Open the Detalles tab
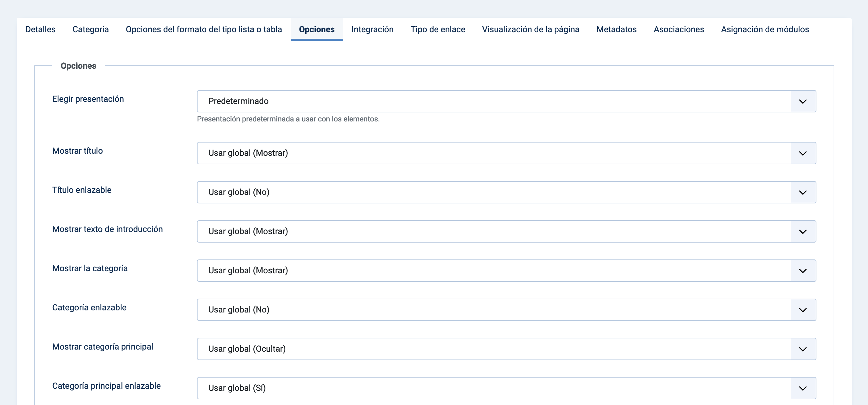This screenshot has height=405, width=868. 40,29
